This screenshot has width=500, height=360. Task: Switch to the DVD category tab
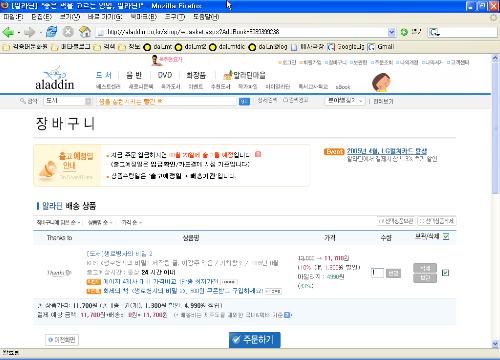(x=165, y=75)
